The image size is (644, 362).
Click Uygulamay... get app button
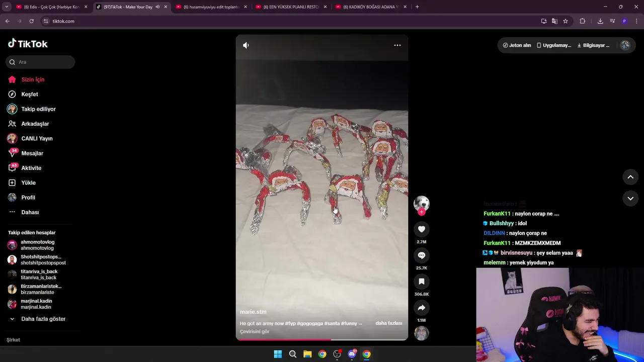pyautogui.click(x=553, y=45)
